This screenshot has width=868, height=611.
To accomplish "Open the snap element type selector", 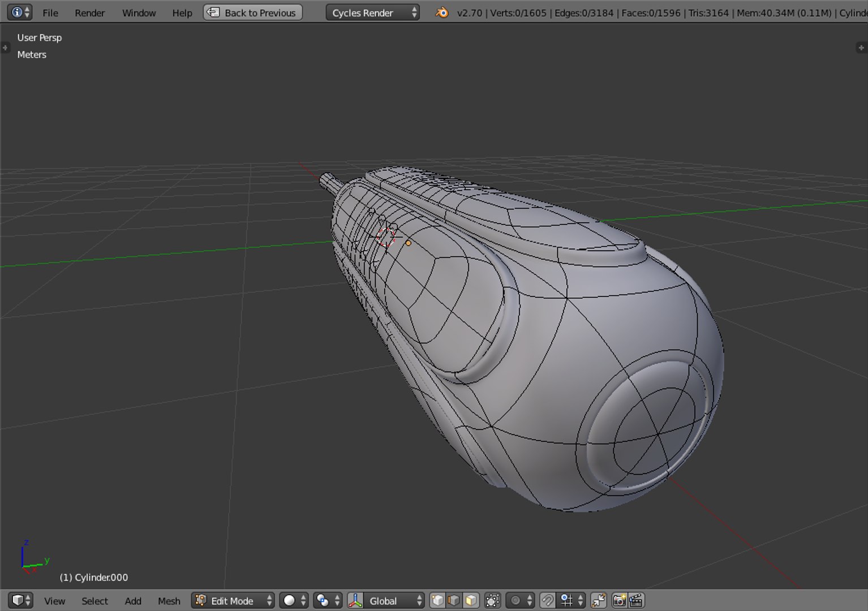I will pyautogui.click(x=571, y=600).
